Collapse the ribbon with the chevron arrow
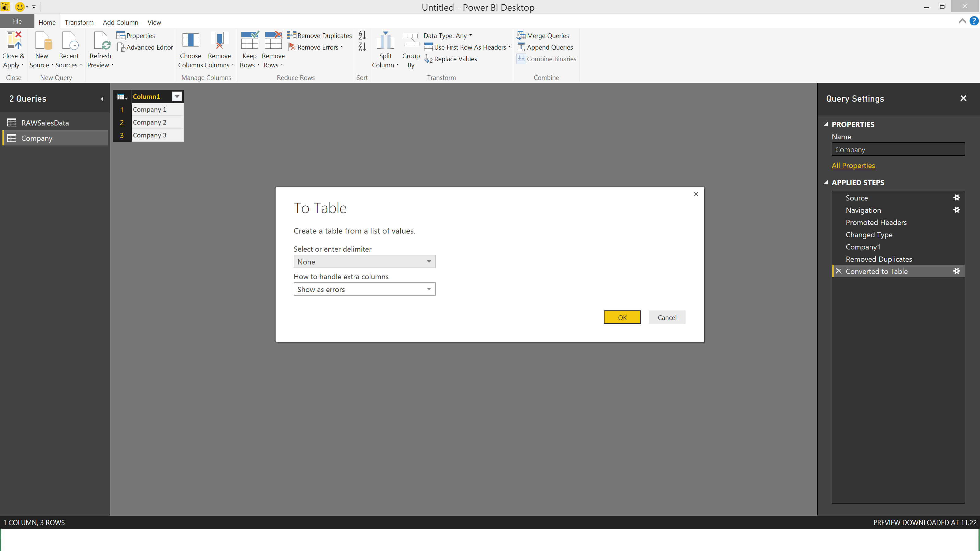 click(x=963, y=21)
